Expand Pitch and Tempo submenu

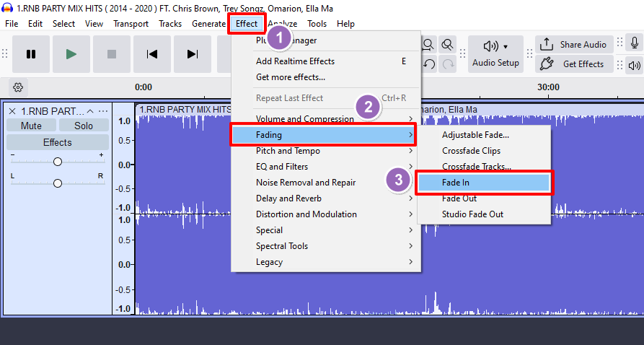326,151
